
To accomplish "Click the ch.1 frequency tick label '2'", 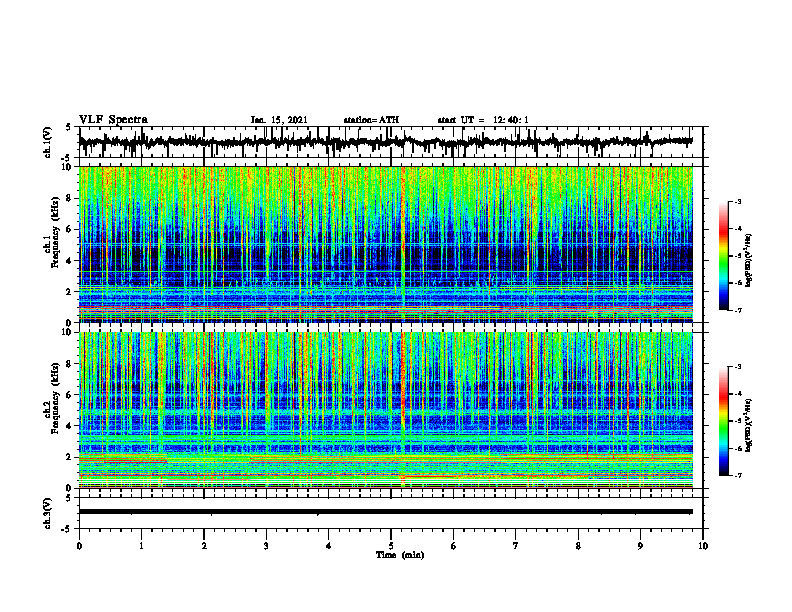I will (70, 292).
